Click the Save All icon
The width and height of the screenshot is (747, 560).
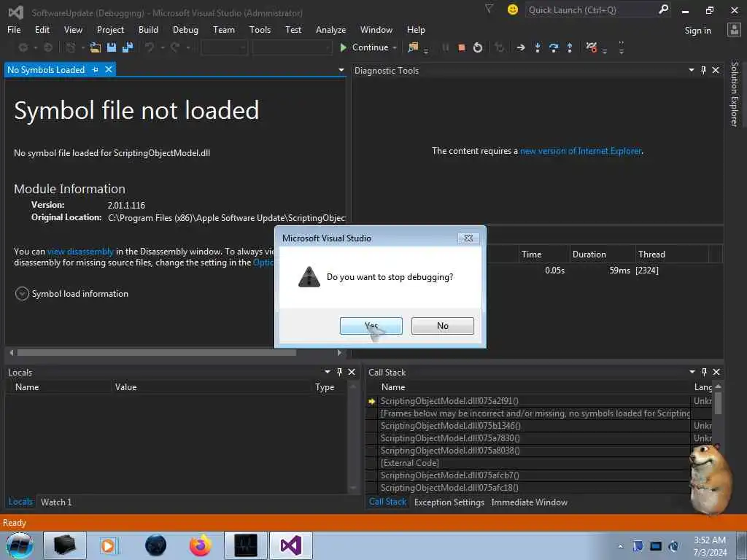coord(127,47)
